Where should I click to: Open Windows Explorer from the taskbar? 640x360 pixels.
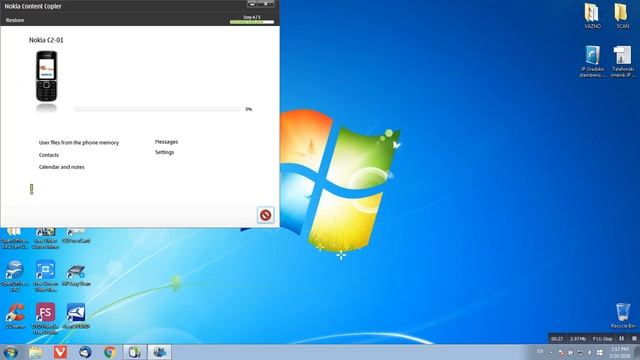[36, 352]
